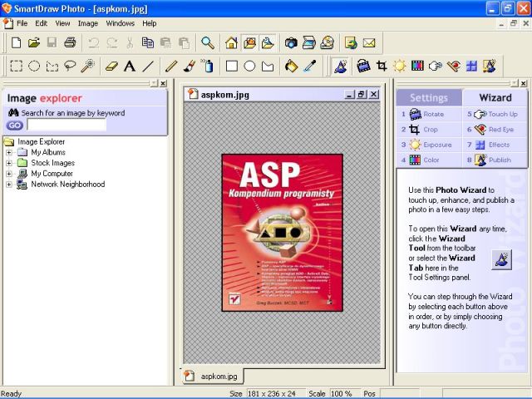
Task: Choose wizard step 4 Color
Action: click(x=429, y=160)
